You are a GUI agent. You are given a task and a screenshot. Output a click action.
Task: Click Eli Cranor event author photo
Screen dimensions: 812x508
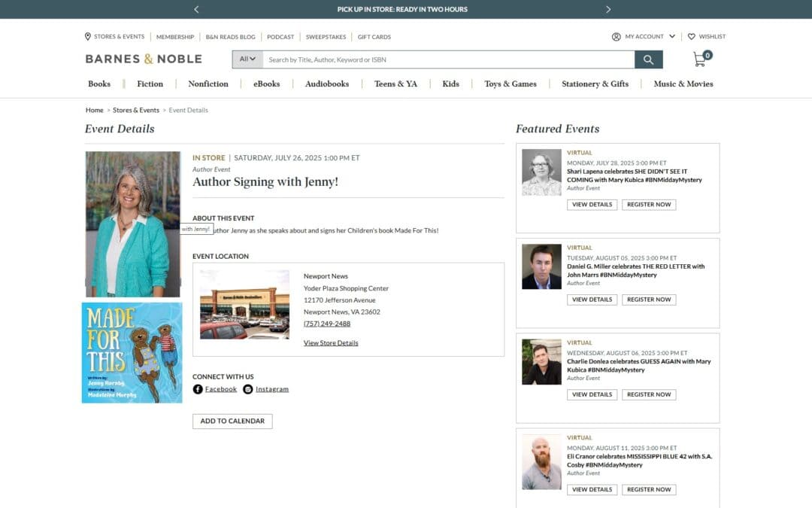(541, 462)
